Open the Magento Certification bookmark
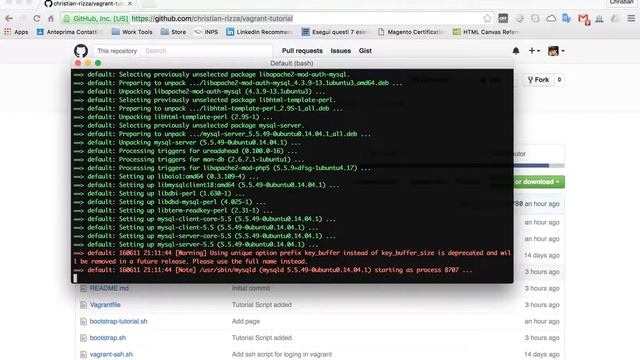Screen dimensions: 640x360 [411, 32]
